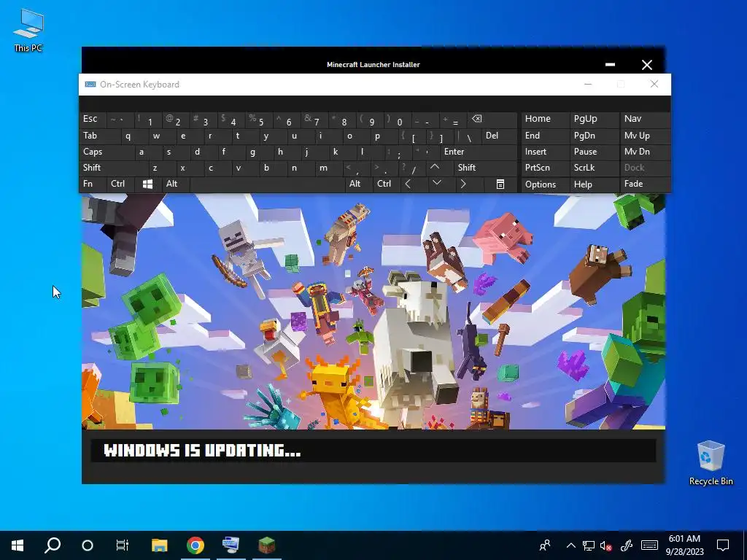Toggle left Ctrl key

(120, 184)
